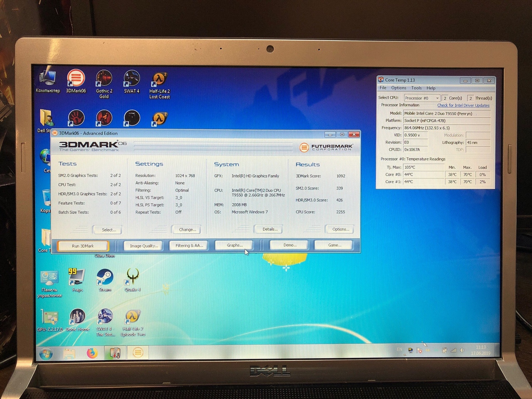The height and width of the screenshot is (399, 532).
Task: Open the Windows Start menu
Action: pyautogui.click(x=46, y=354)
